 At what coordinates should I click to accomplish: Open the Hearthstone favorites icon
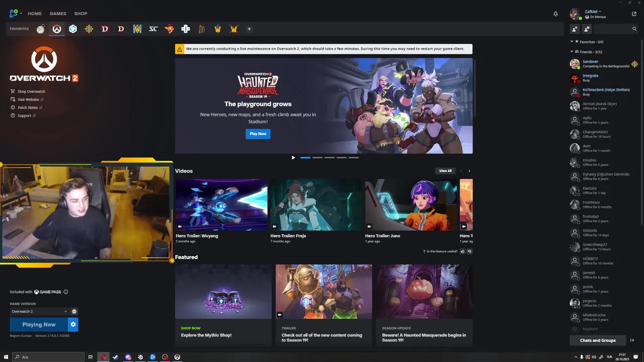[89, 29]
